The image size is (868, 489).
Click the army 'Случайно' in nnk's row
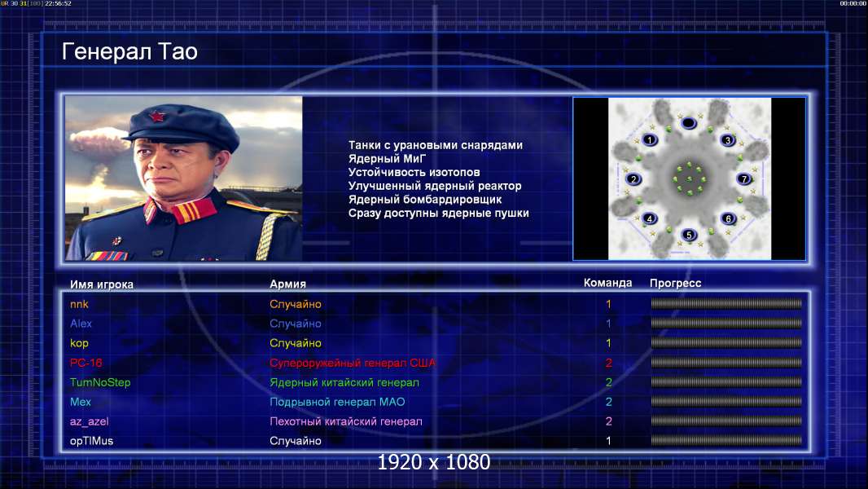pos(296,304)
